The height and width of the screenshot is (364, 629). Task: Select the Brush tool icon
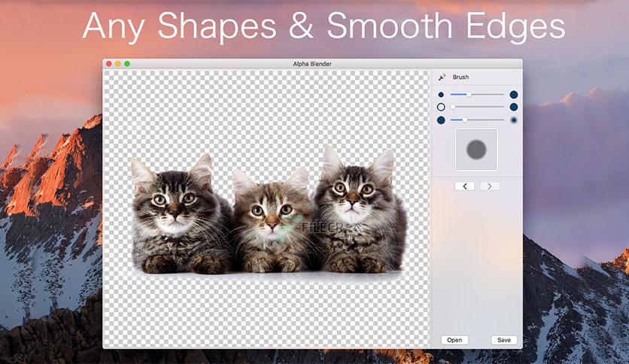coord(442,77)
